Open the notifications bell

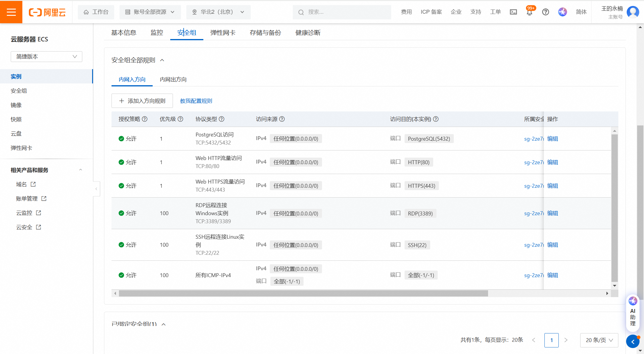pyautogui.click(x=530, y=12)
